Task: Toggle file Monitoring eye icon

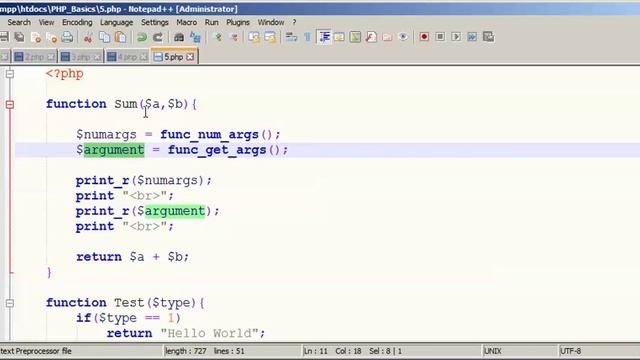Action: pos(403,37)
